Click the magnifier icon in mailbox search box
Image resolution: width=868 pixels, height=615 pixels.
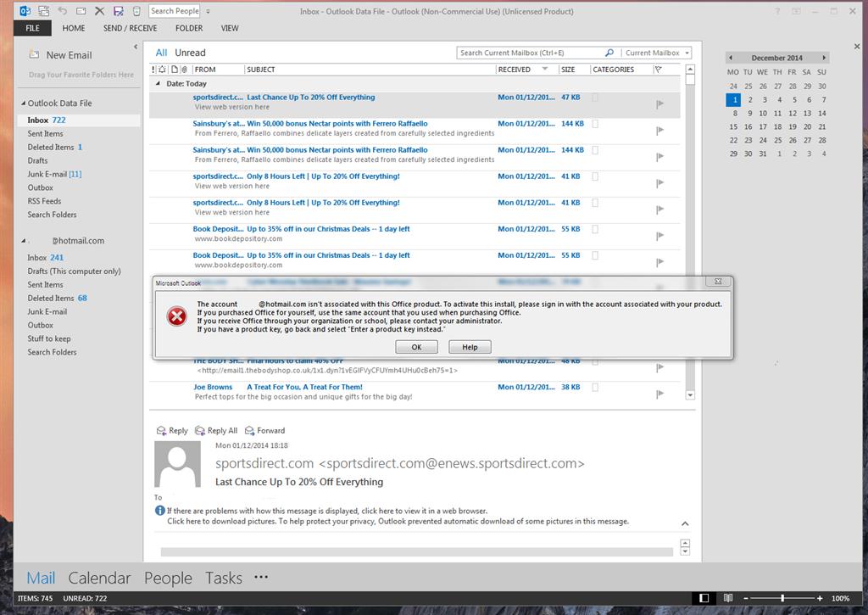point(609,53)
